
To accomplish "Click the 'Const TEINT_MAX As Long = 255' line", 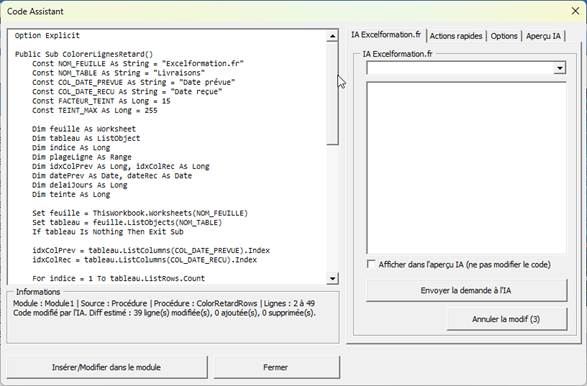I will [x=95, y=110].
